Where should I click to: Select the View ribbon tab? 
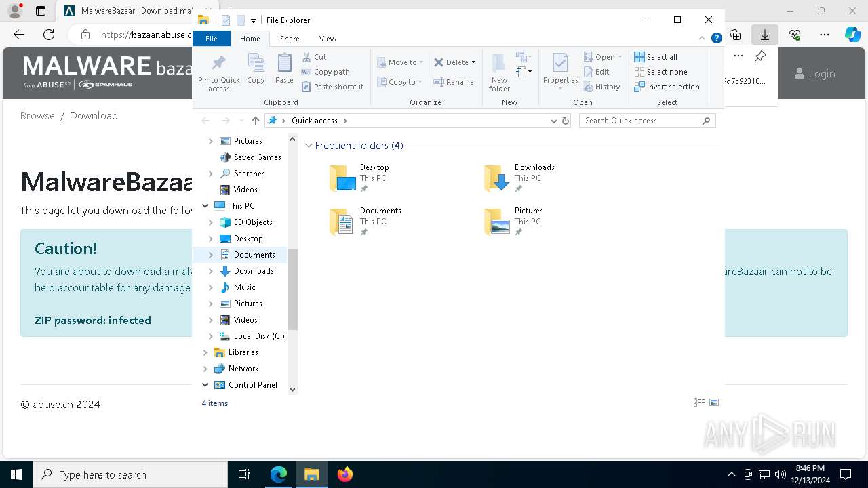(328, 39)
